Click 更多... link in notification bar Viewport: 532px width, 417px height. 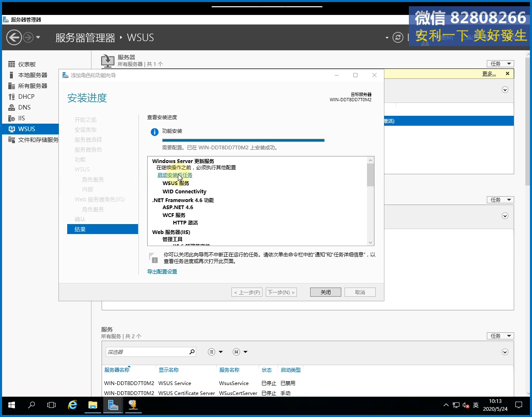tap(489, 73)
